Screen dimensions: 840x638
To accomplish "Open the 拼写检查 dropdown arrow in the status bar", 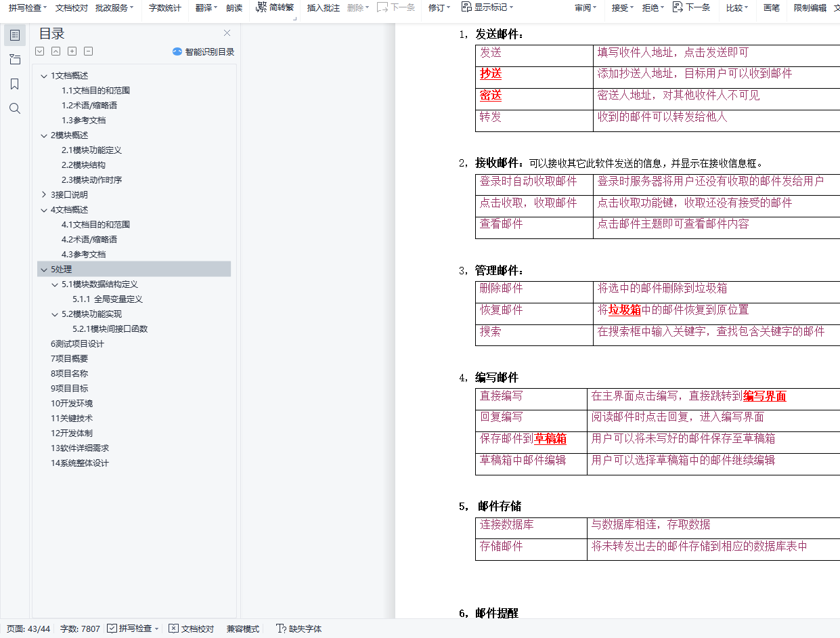I will click(x=156, y=629).
